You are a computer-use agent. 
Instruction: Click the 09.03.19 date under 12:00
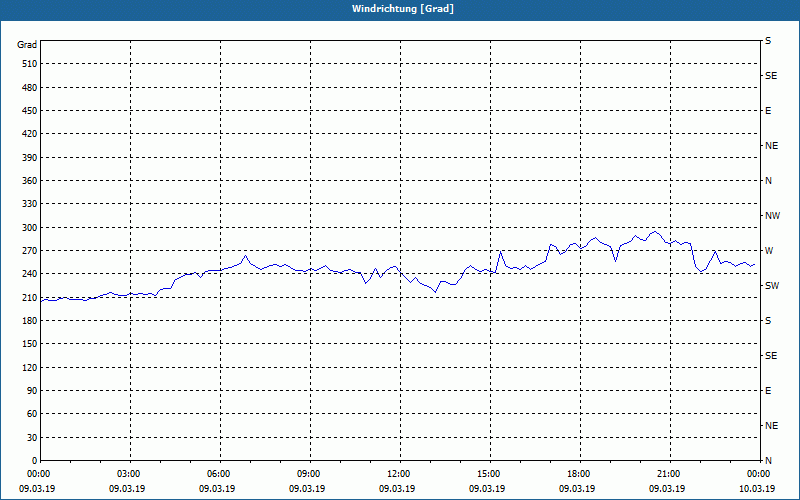[397, 489]
